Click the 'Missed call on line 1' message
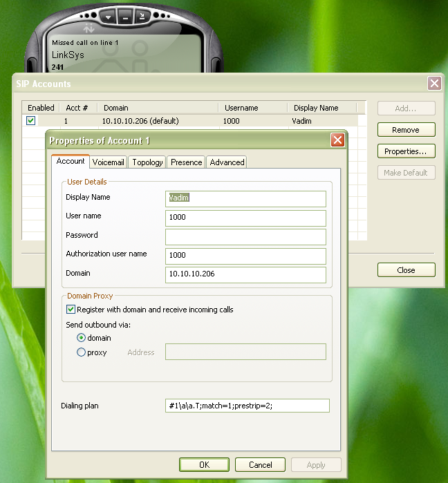 (x=85, y=43)
